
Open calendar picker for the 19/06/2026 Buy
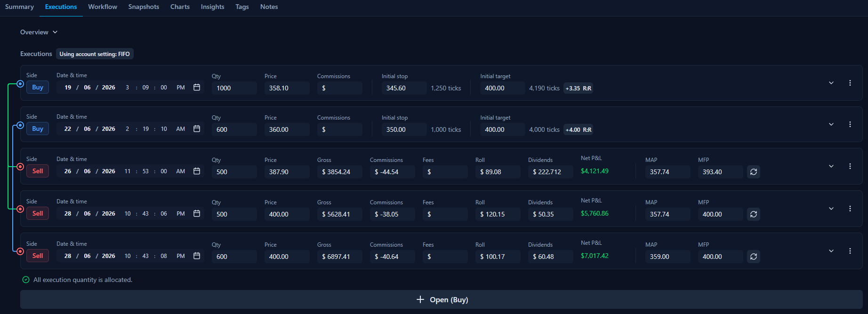coord(197,87)
